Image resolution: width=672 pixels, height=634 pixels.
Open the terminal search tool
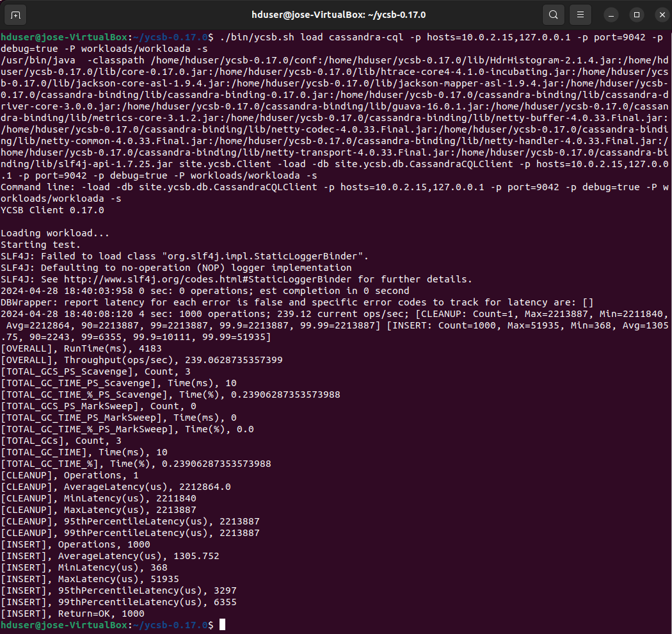554,15
